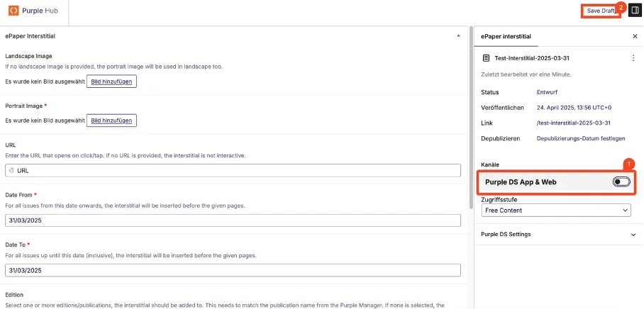Click Depublizierungs-Datum festlegen

tap(581, 139)
